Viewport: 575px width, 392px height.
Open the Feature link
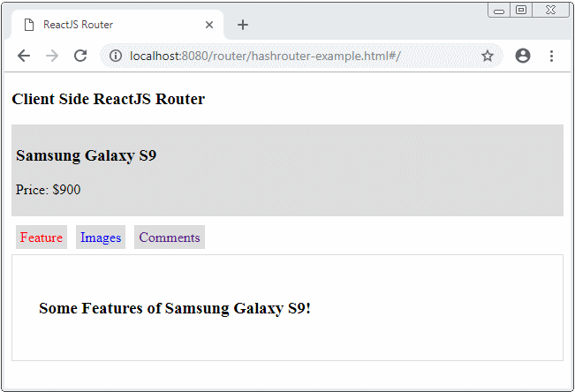[42, 237]
